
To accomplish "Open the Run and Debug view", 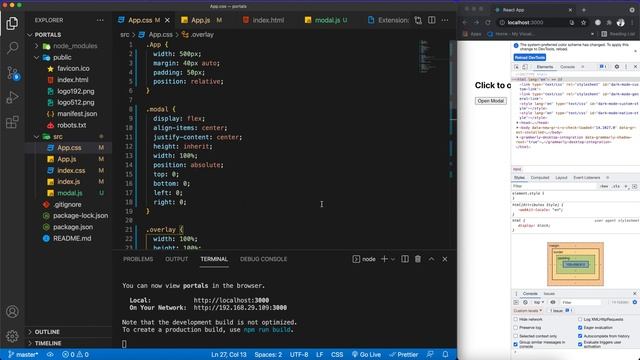I will (12, 97).
